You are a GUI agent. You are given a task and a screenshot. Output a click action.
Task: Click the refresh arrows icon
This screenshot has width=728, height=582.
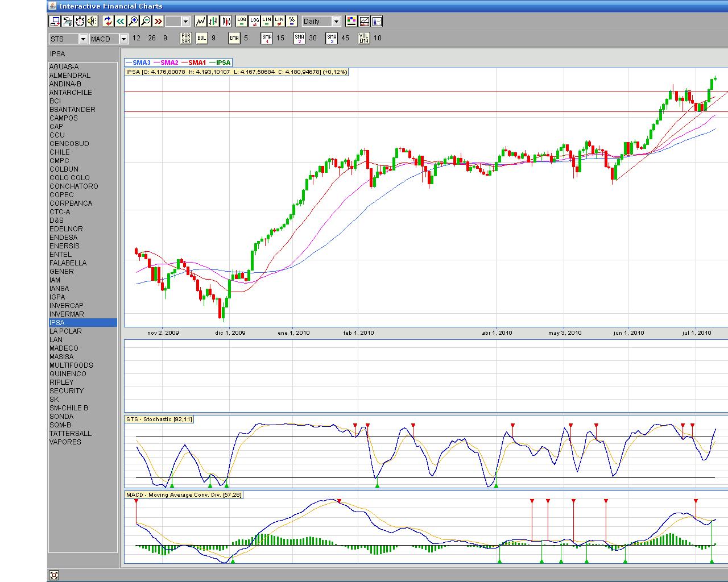pyautogui.click(x=108, y=21)
